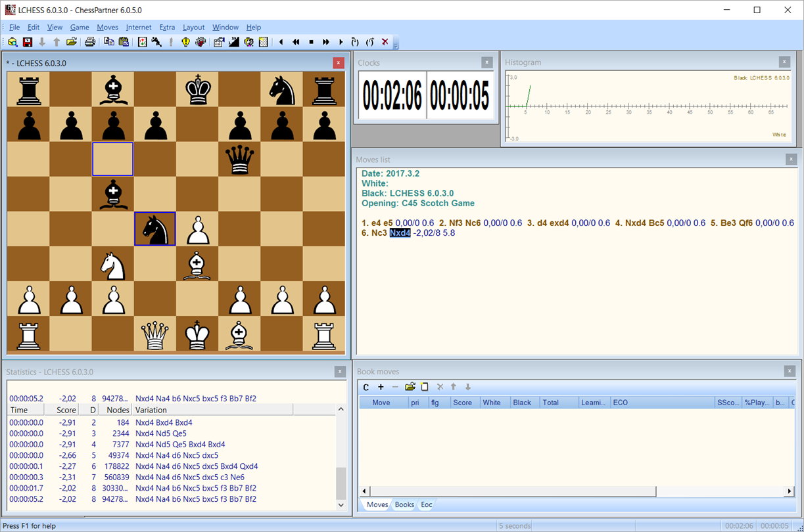Click the highlighted Nxd4 move in the Moves list

[x=400, y=233]
